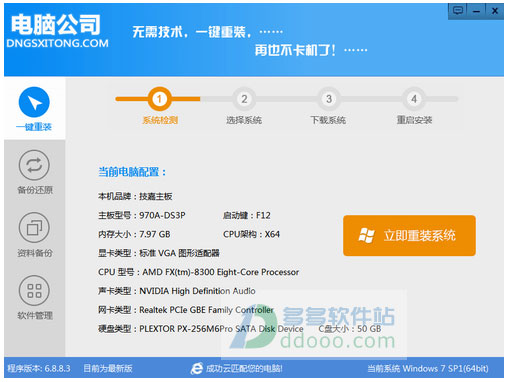Open the 资料备份 copy icon
Image resolution: width=511 pixels, height=382 pixels.
(34, 228)
